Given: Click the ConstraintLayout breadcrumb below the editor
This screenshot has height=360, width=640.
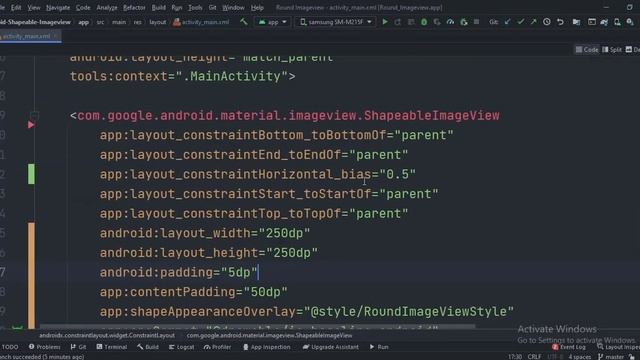Looking at the screenshot, I should [x=107, y=336].
